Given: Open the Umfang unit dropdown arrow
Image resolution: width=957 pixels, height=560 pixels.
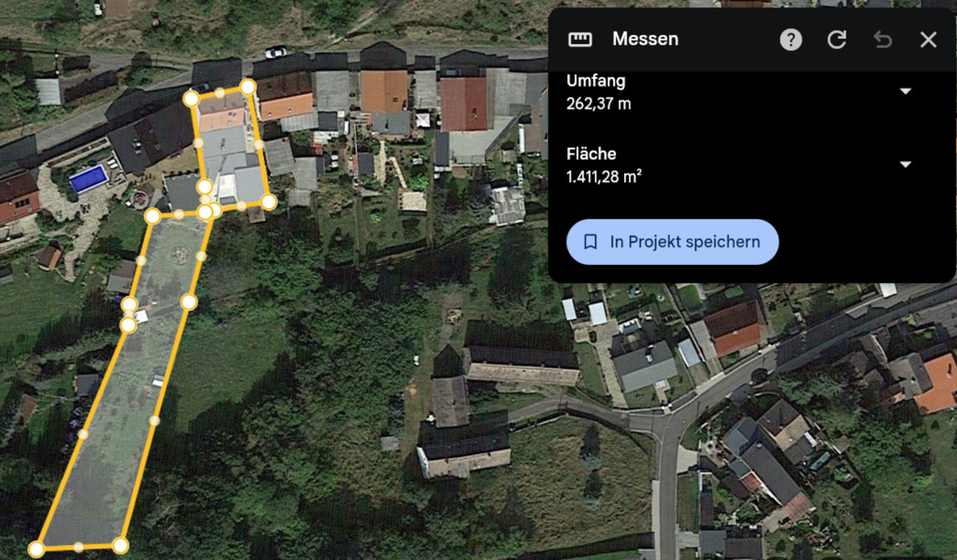Looking at the screenshot, I should (x=905, y=92).
